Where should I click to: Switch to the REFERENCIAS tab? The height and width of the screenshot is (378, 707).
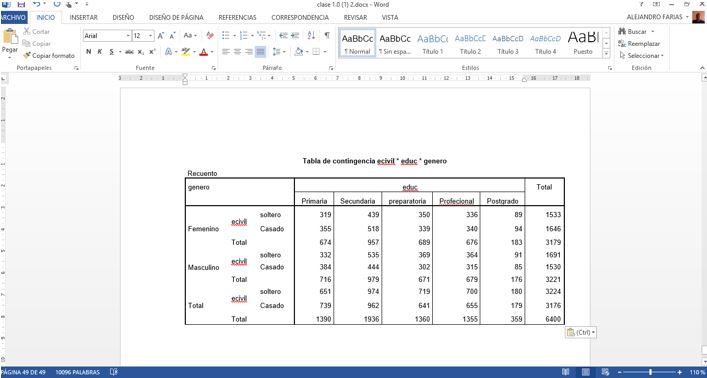click(237, 18)
